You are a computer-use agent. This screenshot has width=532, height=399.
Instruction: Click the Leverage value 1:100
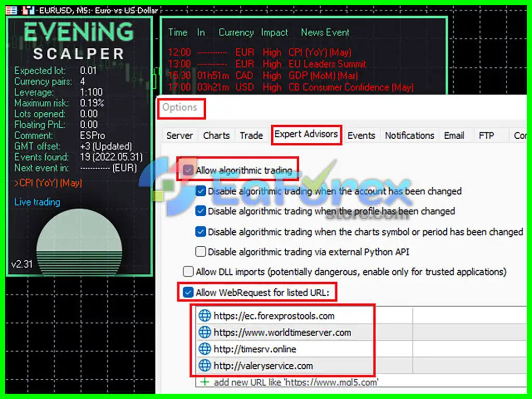[x=91, y=92]
